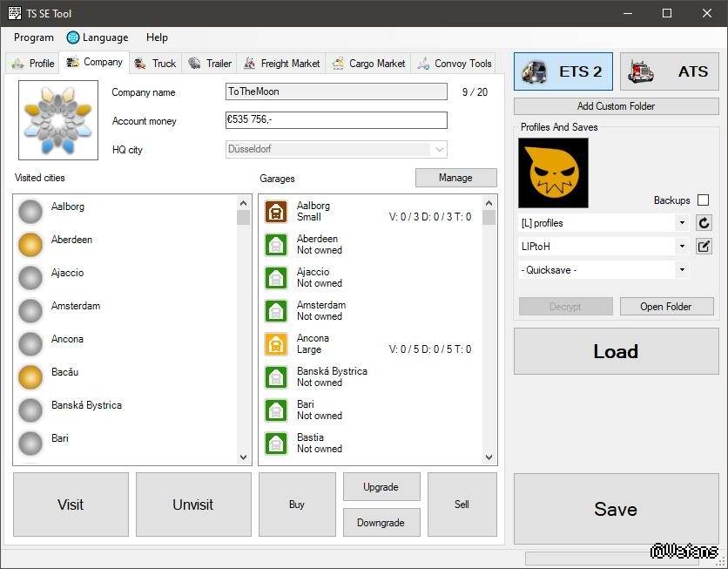Select the Aalborg small garage icon
Image resolution: width=728 pixels, height=569 pixels.
click(276, 212)
